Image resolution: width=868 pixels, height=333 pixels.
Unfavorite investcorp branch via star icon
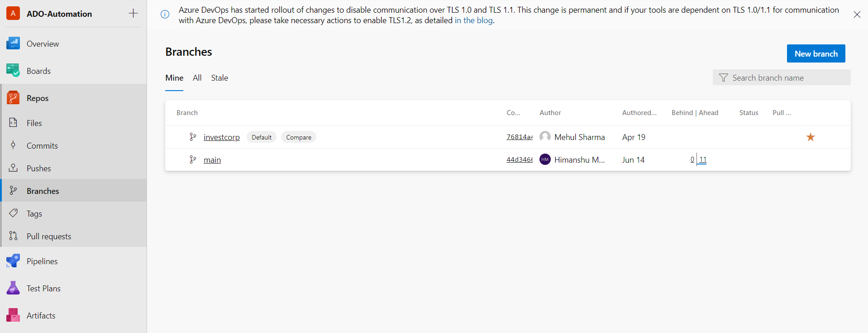point(811,137)
